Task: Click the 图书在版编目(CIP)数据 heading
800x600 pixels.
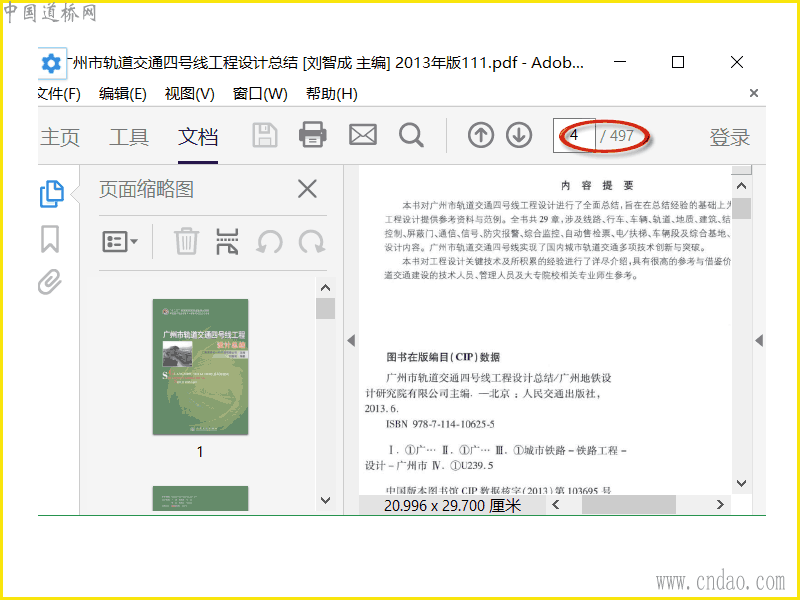Action: pos(443,357)
